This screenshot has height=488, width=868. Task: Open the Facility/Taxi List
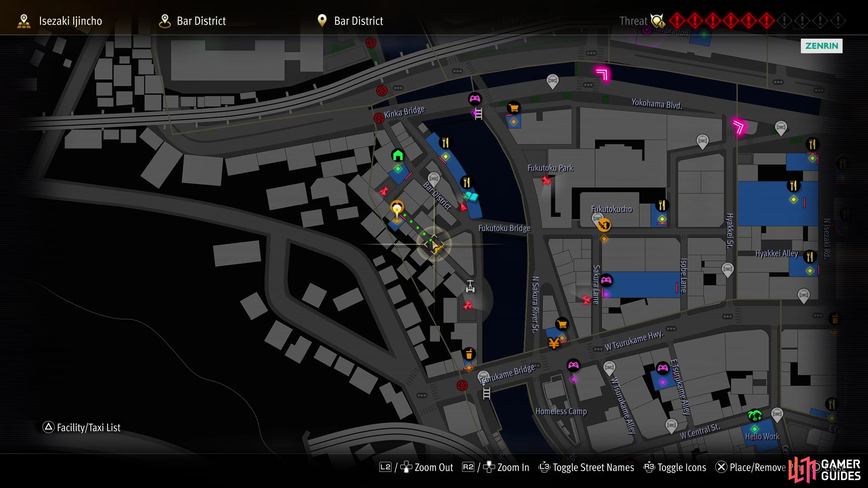point(81,427)
